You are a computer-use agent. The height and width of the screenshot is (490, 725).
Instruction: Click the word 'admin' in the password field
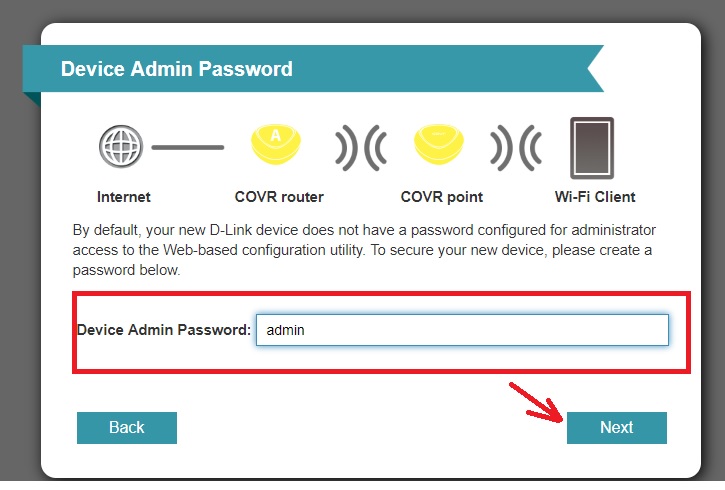[x=285, y=330]
